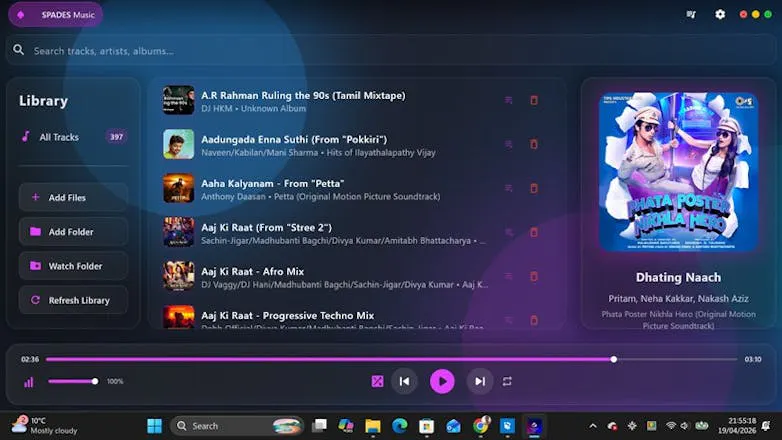Toggle repeat mode
This screenshot has height=440, width=782.
click(x=507, y=381)
